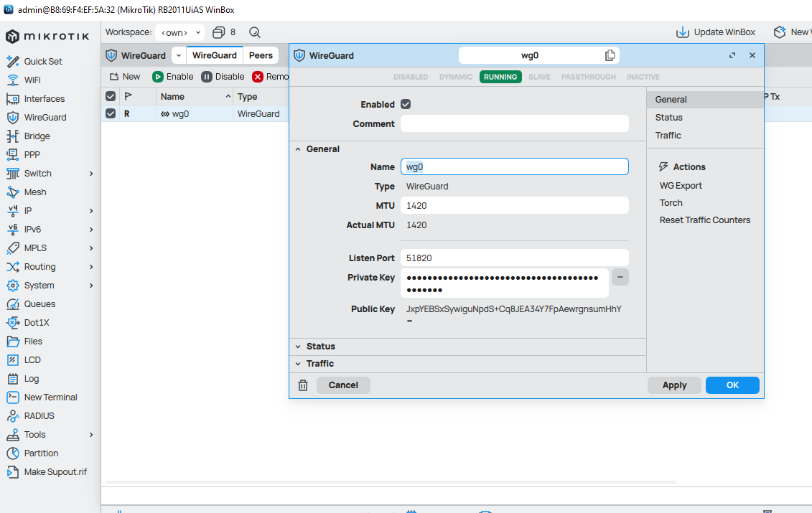Sort by the Name column header
The image size is (812, 513).
click(x=195, y=96)
